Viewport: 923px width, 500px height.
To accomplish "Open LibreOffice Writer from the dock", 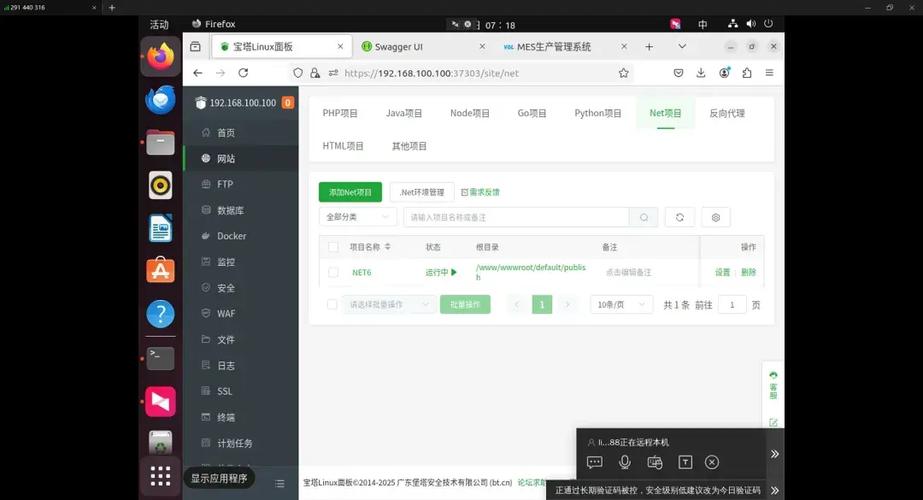I will coord(160,229).
